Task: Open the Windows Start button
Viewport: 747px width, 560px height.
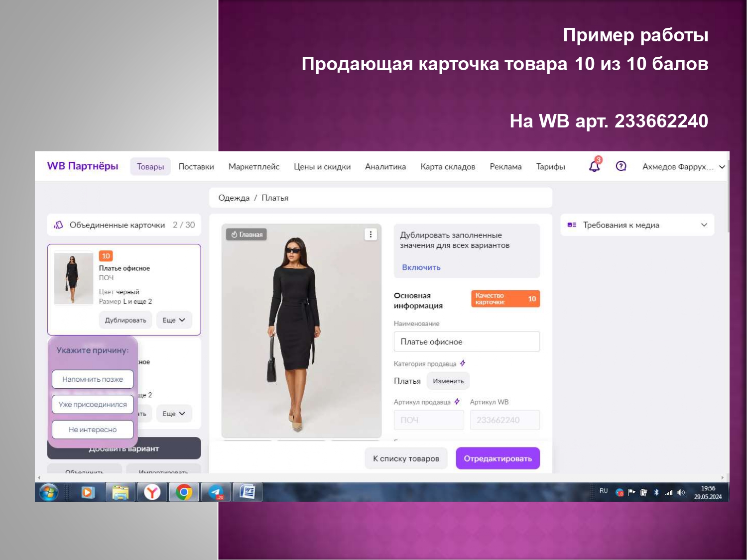Action: (48, 492)
